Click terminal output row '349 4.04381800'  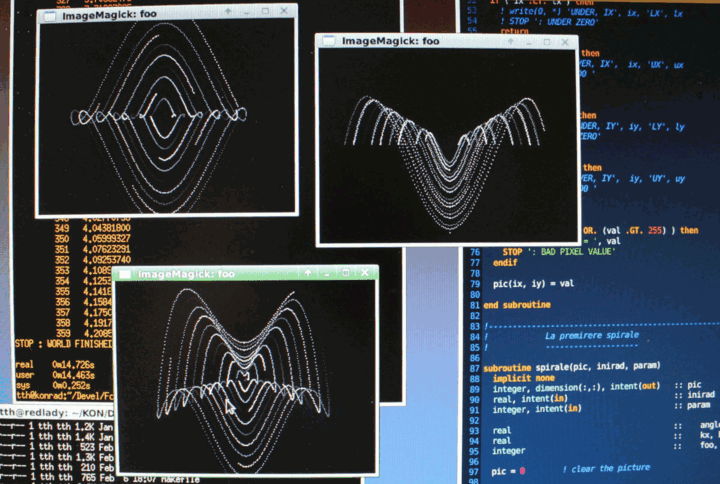[92, 228]
